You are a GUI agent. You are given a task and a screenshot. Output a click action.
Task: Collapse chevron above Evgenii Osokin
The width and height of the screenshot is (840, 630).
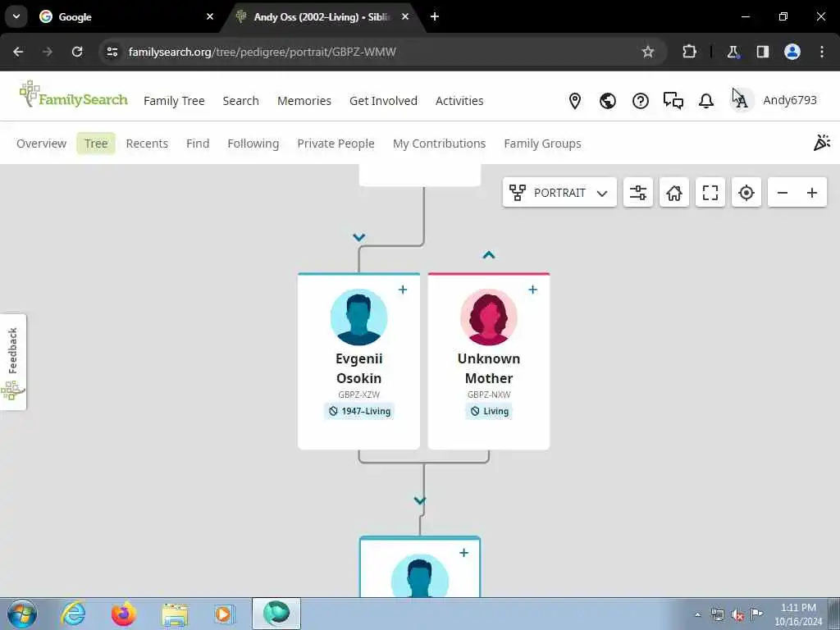click(359, 237)
